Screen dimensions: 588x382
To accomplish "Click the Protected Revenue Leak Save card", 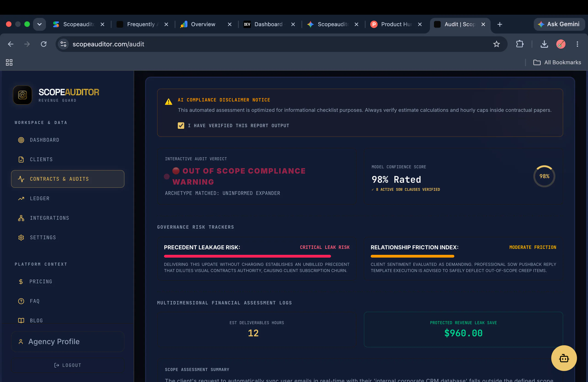I will pos(463,330).
